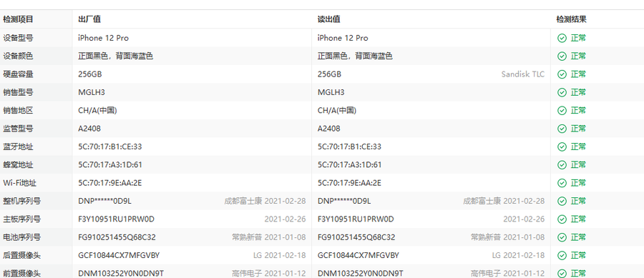Click the 出厂值 column header
Screen dimensions: 644x278
[x=89, y=19]
